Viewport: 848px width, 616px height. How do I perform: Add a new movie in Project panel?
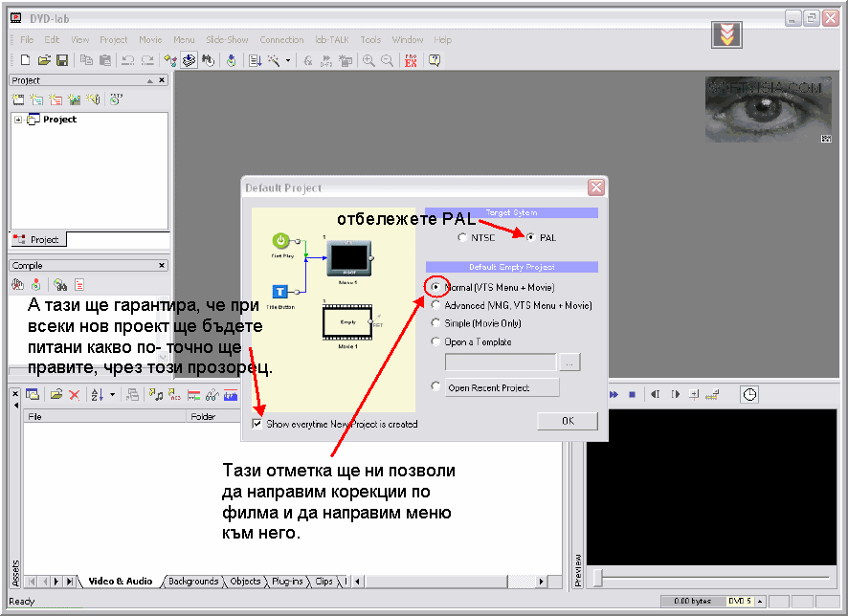18,99
